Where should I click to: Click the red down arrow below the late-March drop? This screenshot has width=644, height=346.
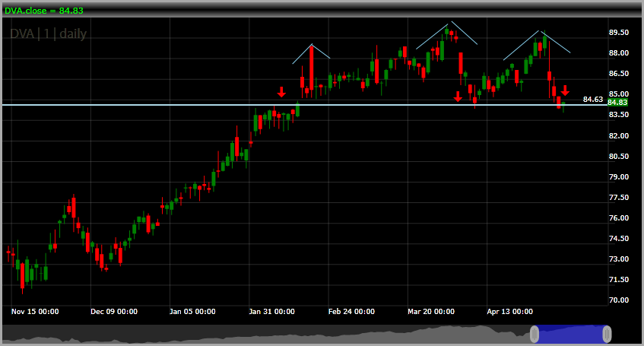click(458, 97)
